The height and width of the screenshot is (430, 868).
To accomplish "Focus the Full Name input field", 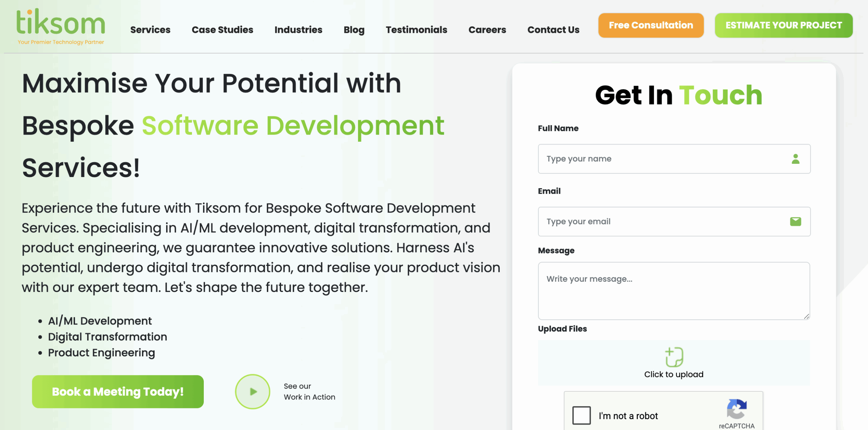I will coord(674,159).
